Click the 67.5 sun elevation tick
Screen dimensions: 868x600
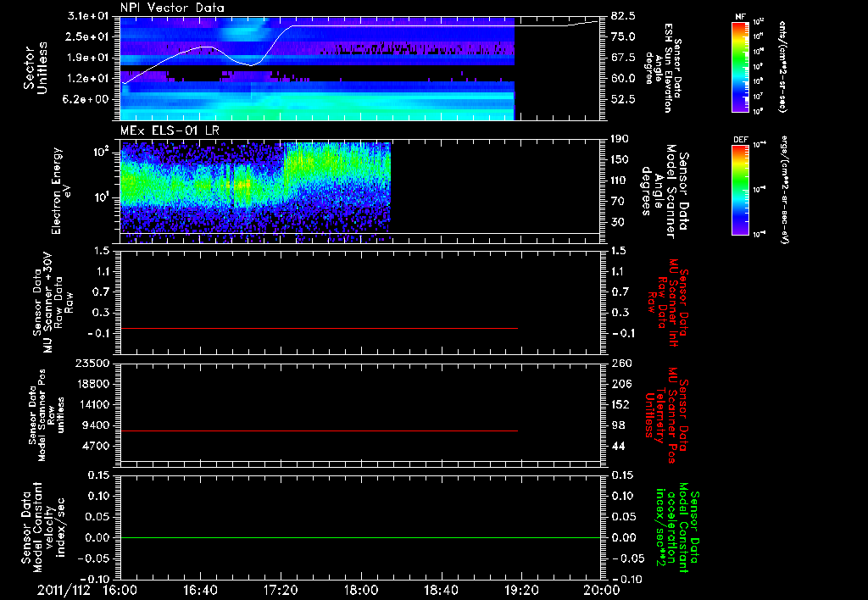click(623, 58)
